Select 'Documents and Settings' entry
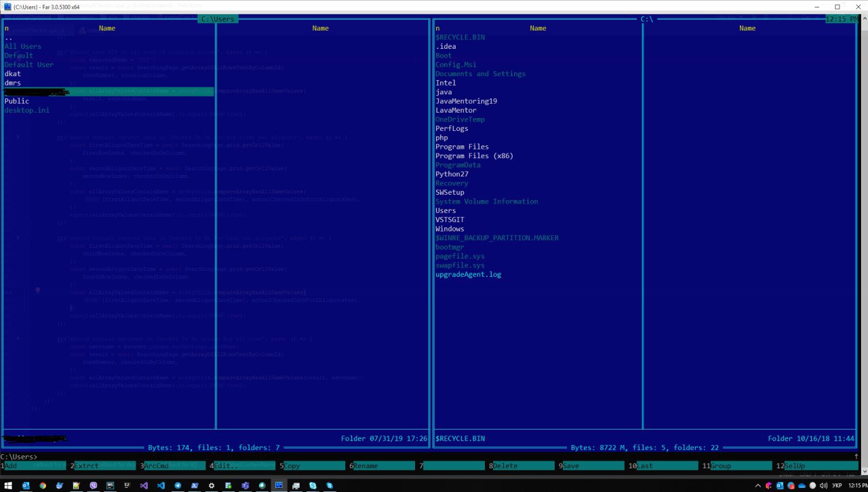Image resolution: width=868 pixels, height=492 pixels. point(480,73)
